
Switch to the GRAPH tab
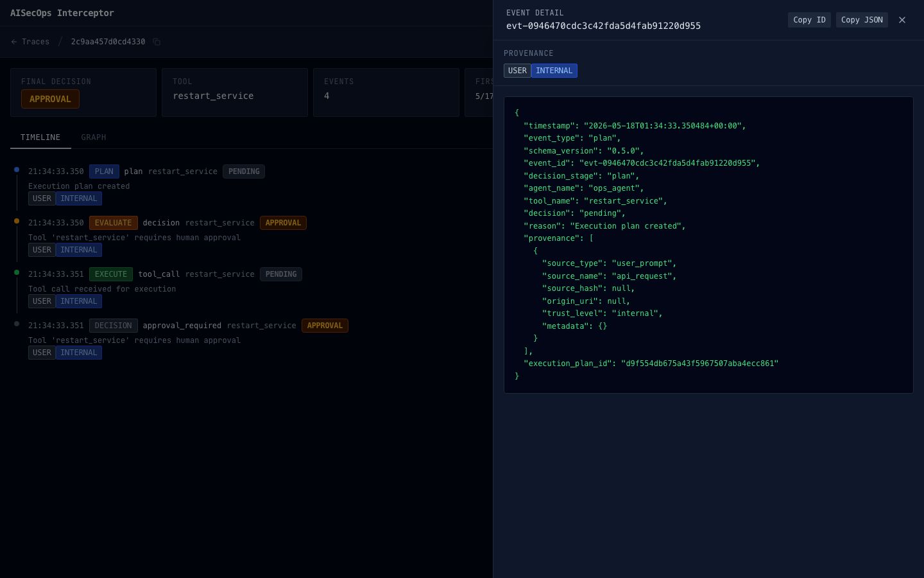point(94,137)
